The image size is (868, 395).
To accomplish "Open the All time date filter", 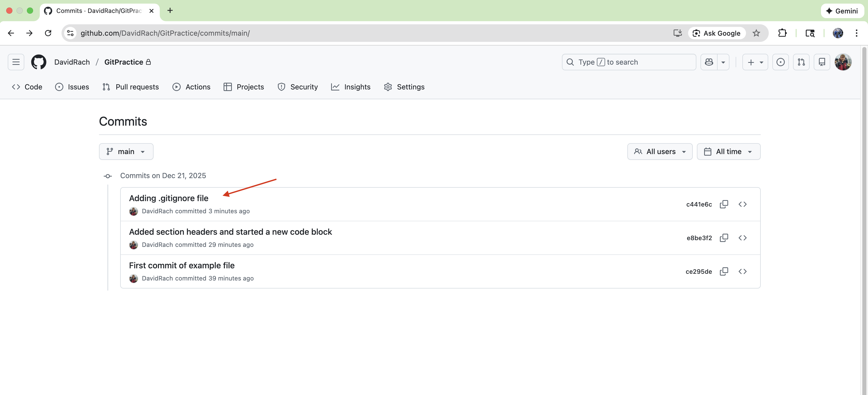I will coord(728,152).
